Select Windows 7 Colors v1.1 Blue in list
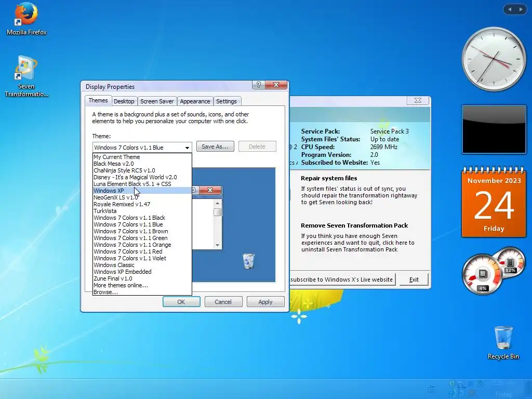Viewport: 532px width, 399px height. 142,224
